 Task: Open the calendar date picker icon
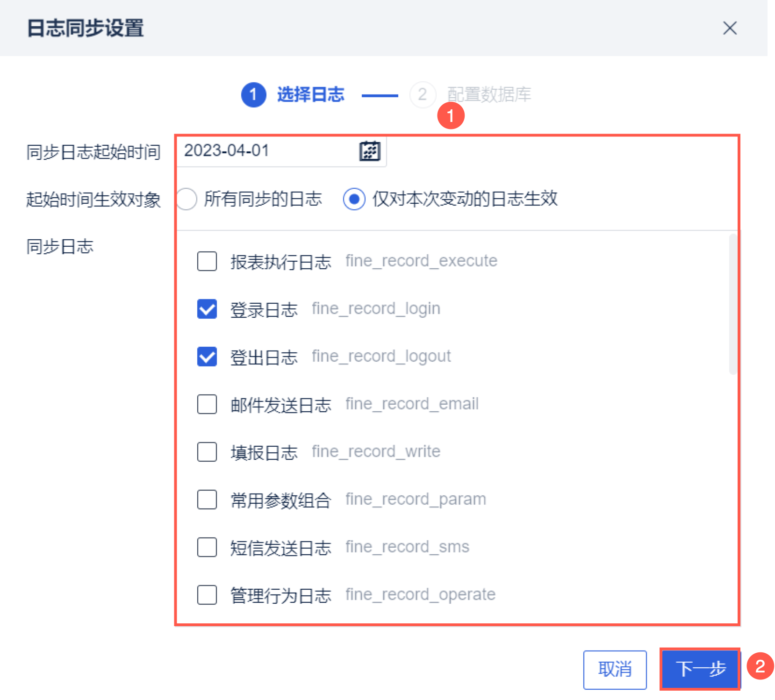369,151
